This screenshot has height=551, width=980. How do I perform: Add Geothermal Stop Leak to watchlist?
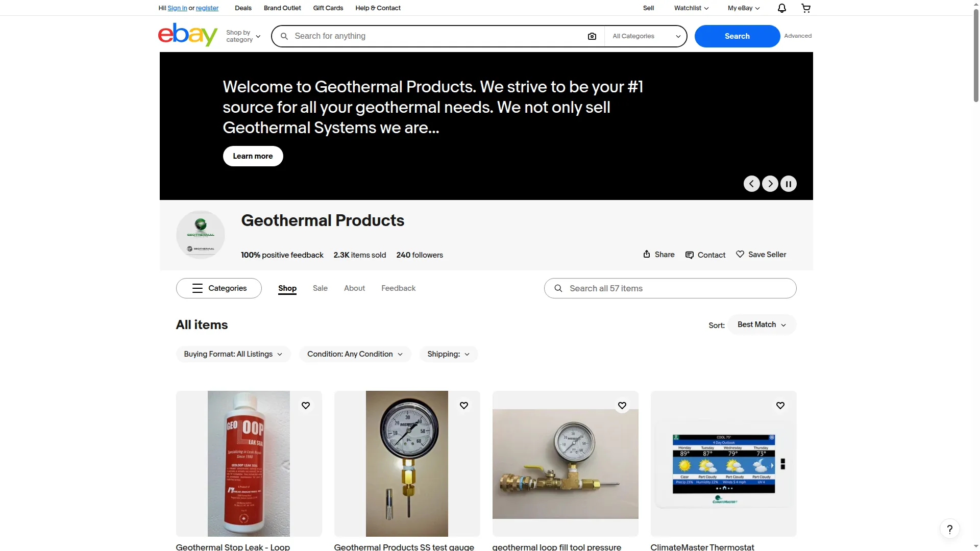click(306, 406)
